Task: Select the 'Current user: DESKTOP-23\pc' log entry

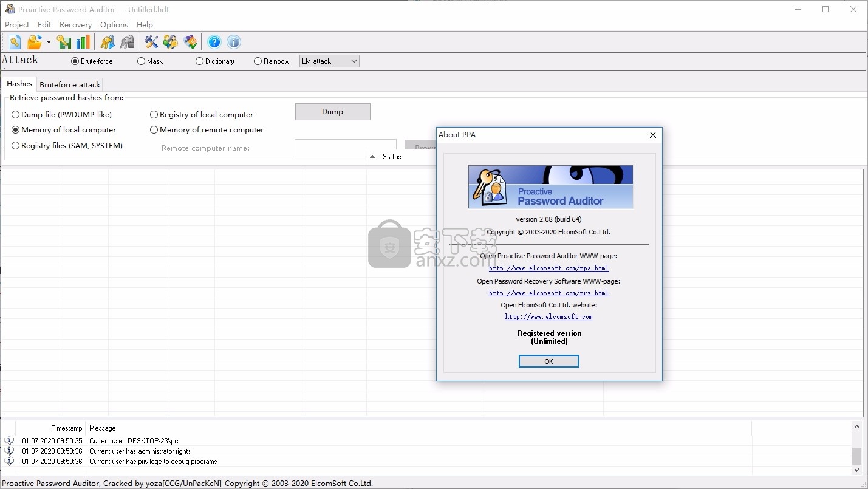Action: tap(134, 441)
